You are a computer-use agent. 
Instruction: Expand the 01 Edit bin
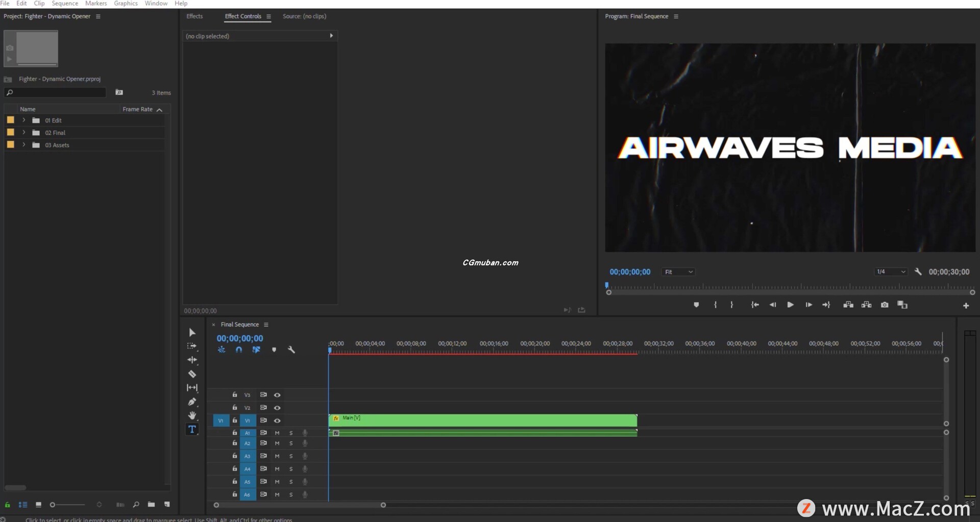click(x=23, y=120)
